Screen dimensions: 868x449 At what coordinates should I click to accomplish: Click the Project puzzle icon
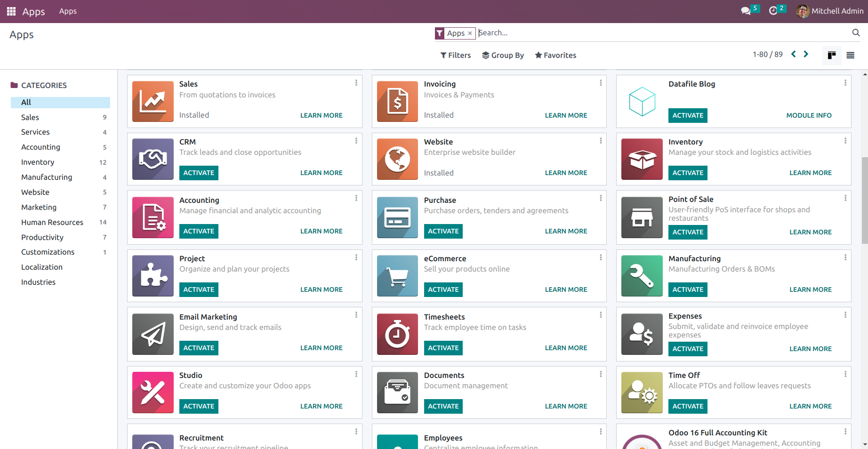[153, 276]
